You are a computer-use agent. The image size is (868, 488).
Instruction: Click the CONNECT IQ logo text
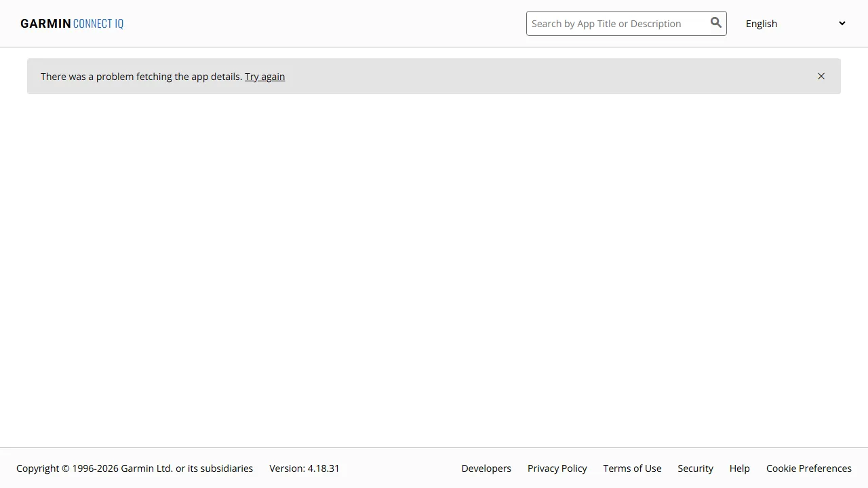click(x=98, y=24)
